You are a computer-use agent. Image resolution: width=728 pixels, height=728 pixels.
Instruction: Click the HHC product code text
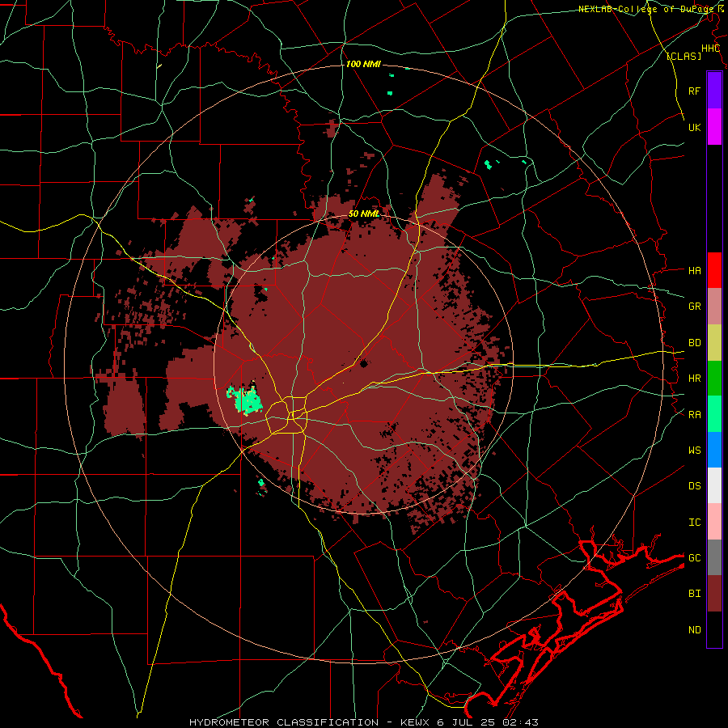(710, 49)
